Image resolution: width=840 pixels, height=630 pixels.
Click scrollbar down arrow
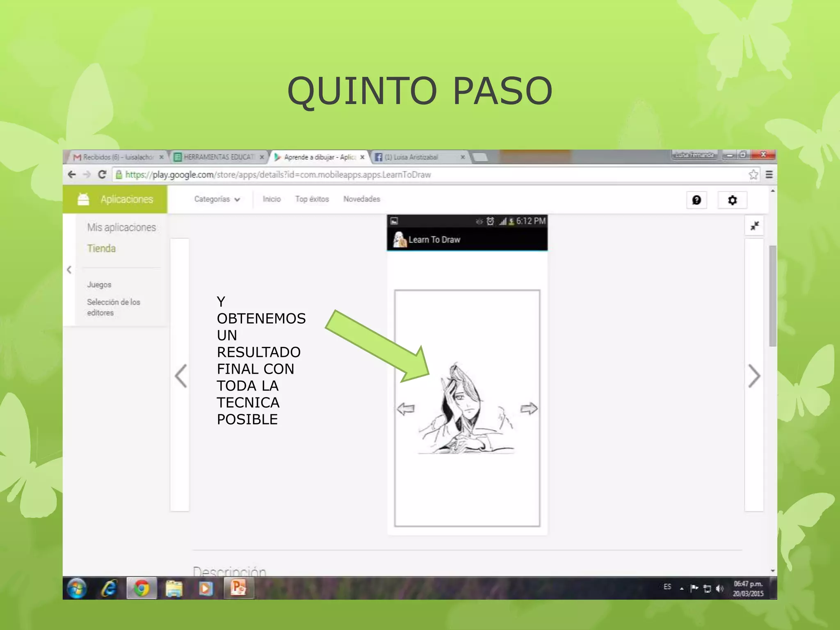point(773,571)
